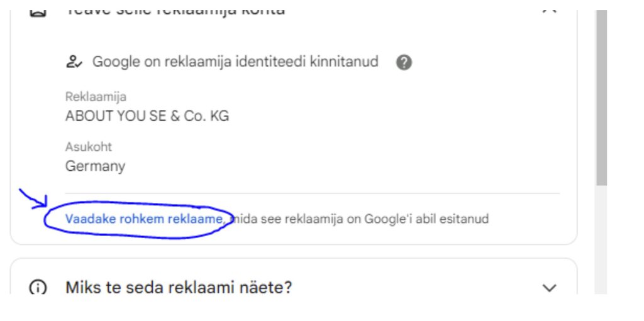Image resolution: width=644 pixels, height=321 pixels.
Task: Click the help question mark icon
Action: tap(404, 63)
